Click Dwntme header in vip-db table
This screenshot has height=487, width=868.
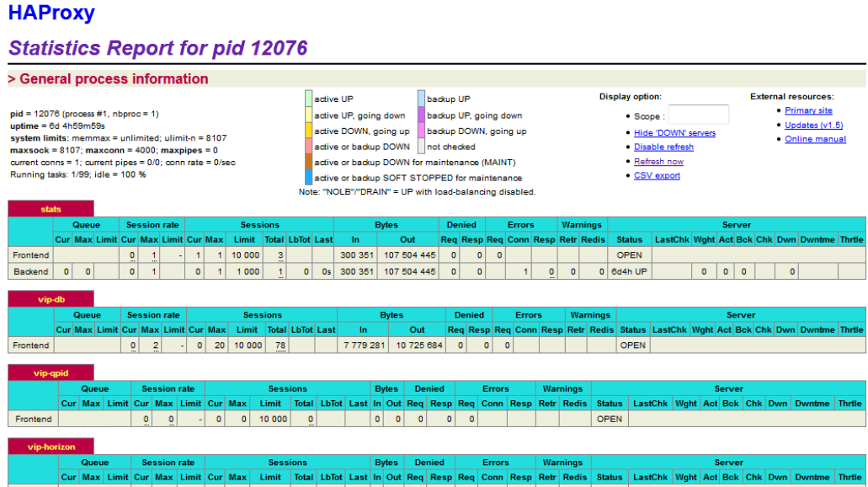pos(817,329)
